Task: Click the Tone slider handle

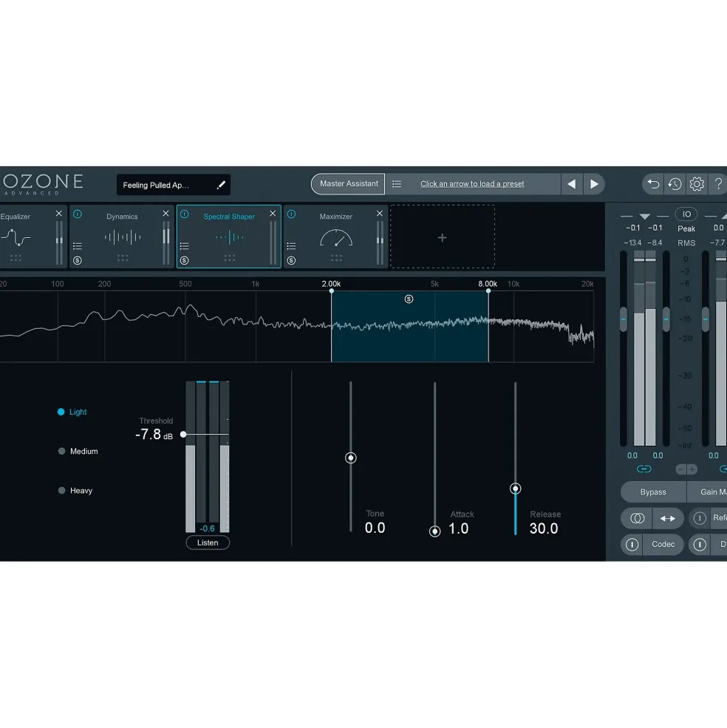Action: pos(351,457)
